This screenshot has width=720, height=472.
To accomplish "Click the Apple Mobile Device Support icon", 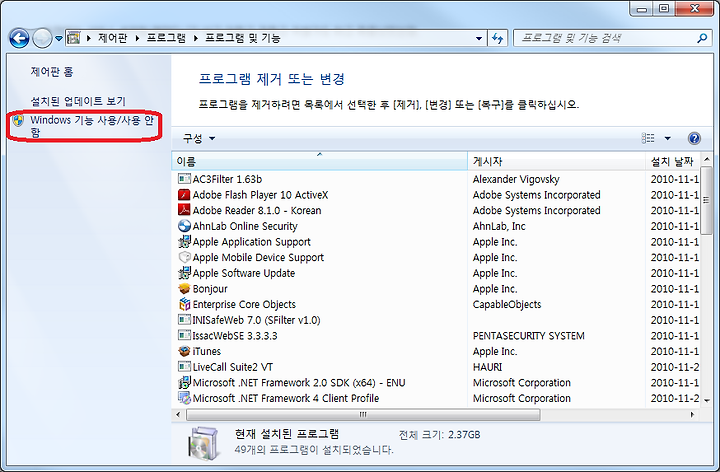I will [x=184, y=257].
